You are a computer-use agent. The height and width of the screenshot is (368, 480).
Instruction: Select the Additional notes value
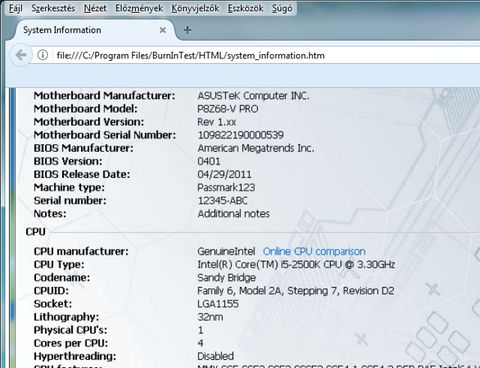click(233, 214)
